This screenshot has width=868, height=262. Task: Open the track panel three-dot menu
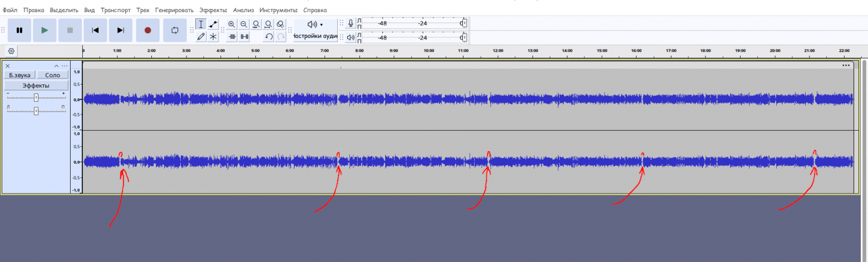pos(65,66)
